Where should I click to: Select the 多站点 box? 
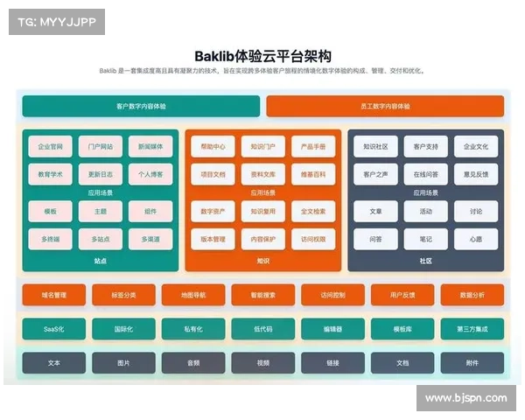(101, 239)
